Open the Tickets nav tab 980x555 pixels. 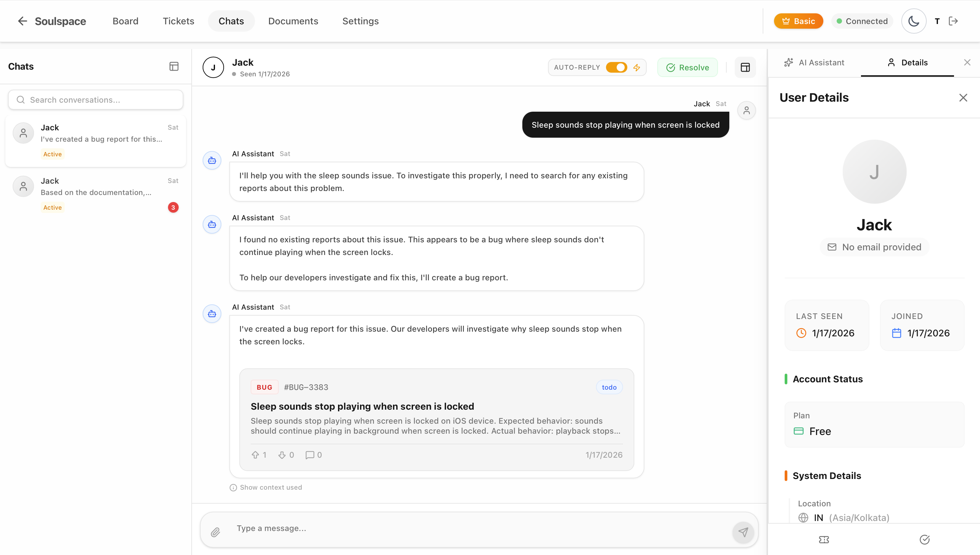pos(178,21)
